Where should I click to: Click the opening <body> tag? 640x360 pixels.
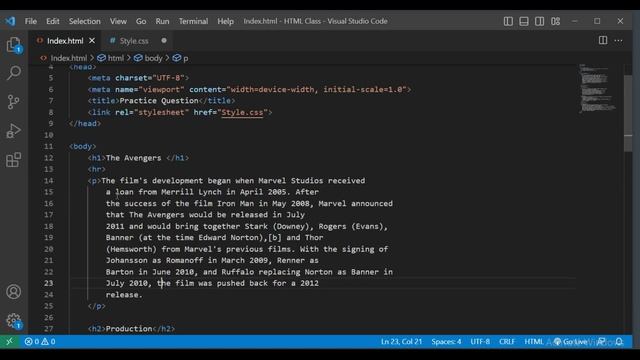[82, 147]
